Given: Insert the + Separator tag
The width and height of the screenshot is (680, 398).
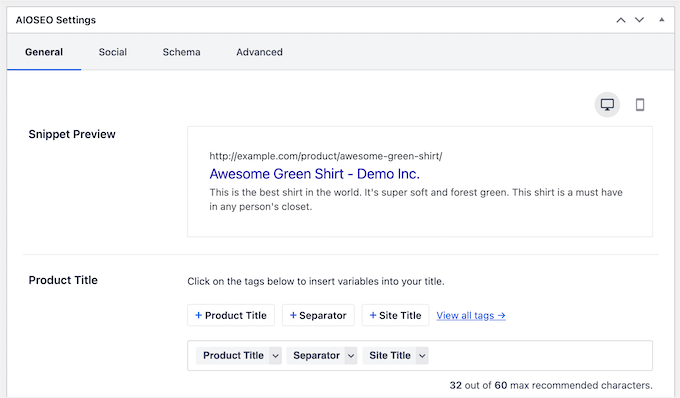Looking at the screenshot, I should coord(318,315).
